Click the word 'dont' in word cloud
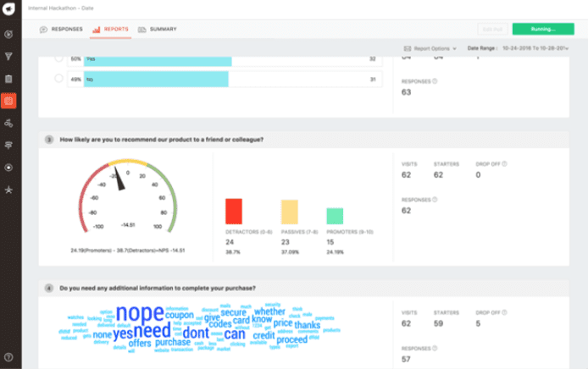Viewport: 588px width, 369px height. [x=196, y=333]
